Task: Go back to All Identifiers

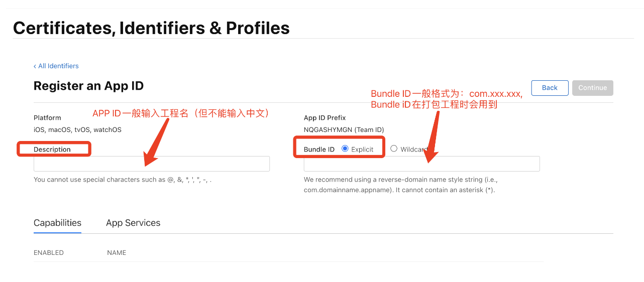Action: (x=56, y=66)
